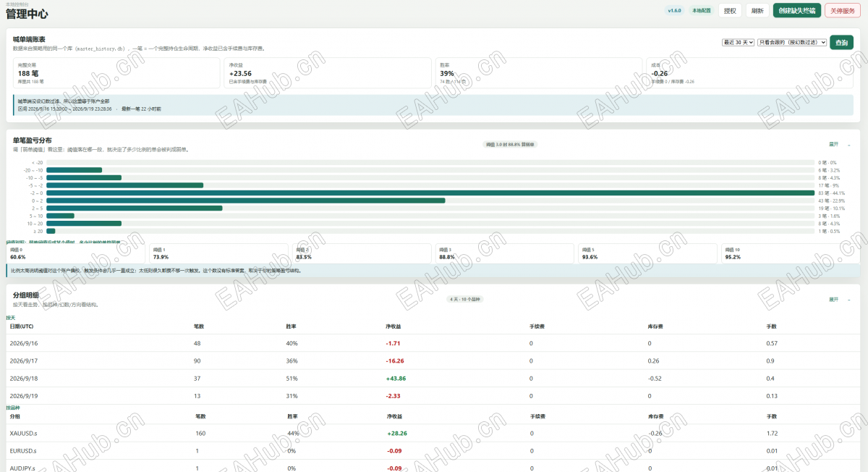The width and height of the screenshot is (868, 472).
Task: Open the 只看会跟的 filter dropdown
Action: pos(792,42)
